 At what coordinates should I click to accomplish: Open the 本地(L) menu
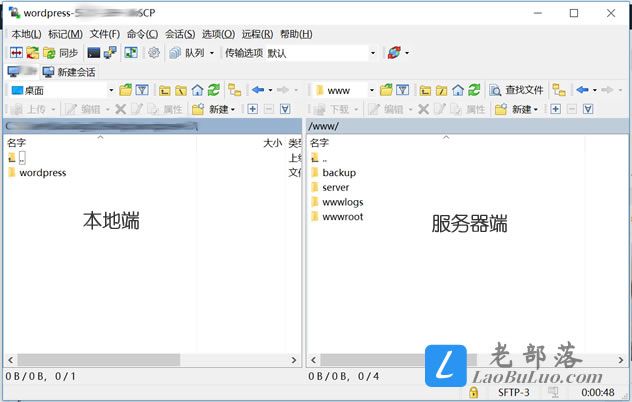pos(26,34)
